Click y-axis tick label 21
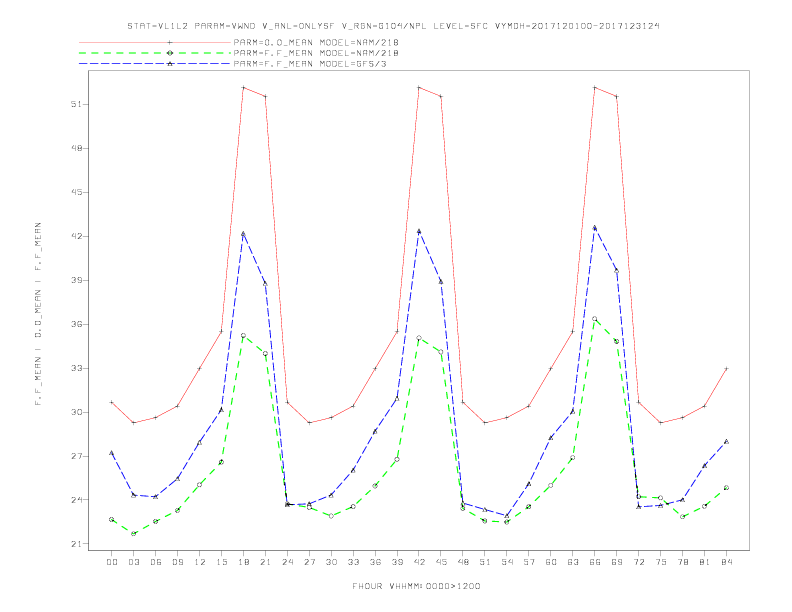This screenshot has height=612, width=792. pos(76,544)
